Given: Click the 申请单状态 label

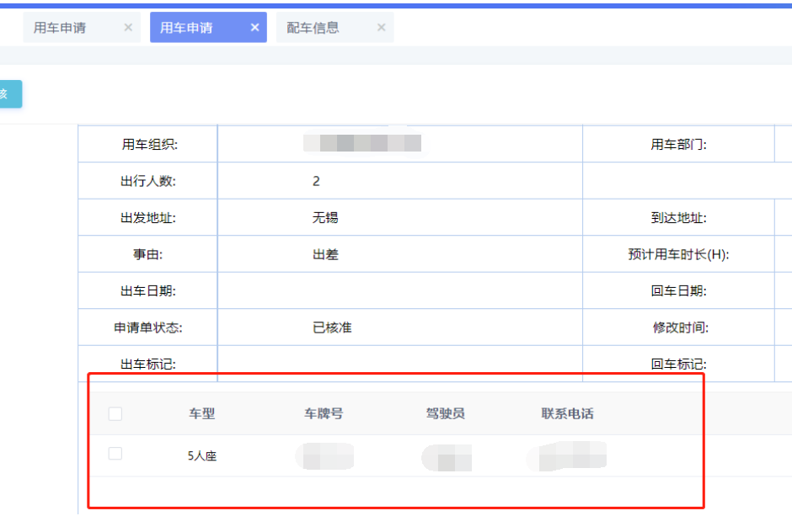Looking at the screenshot, I should click(x=148, y=327).
